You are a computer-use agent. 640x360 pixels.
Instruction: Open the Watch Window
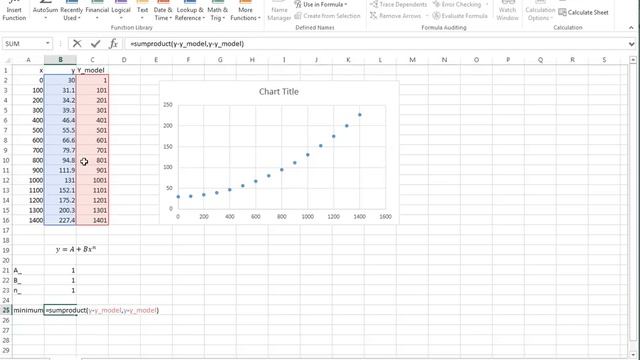[507, 11]
